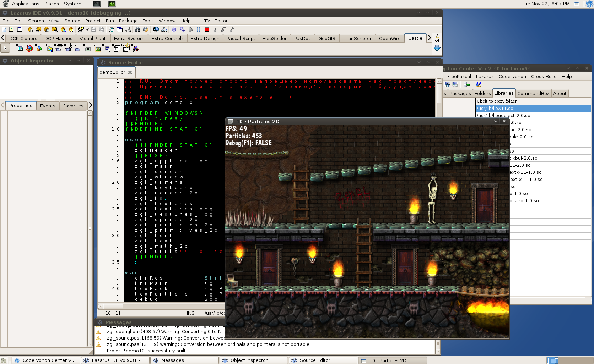
Task: Pick the Castle image component icon
Action: [97, 48]
